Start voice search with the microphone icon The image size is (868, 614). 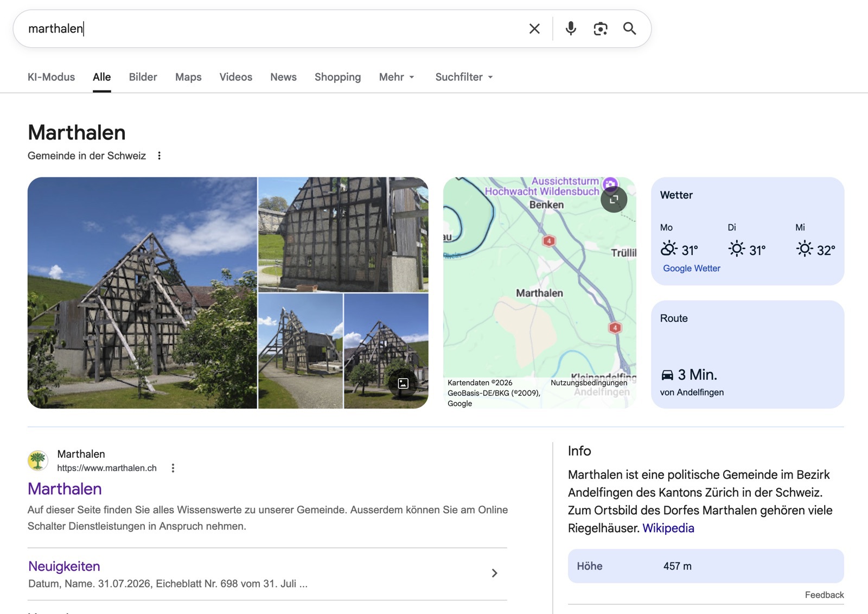(x=571, y=29)
